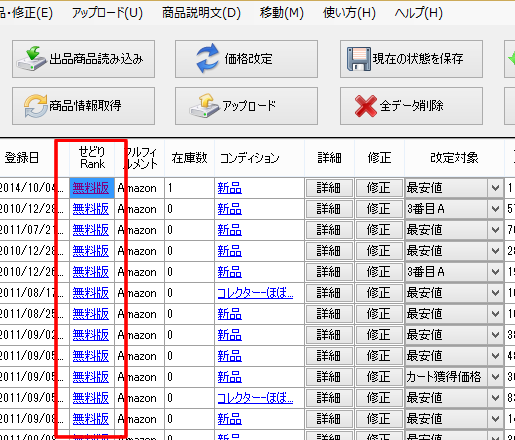Click the アップロード upload drive icon

(x=204, y=106)
